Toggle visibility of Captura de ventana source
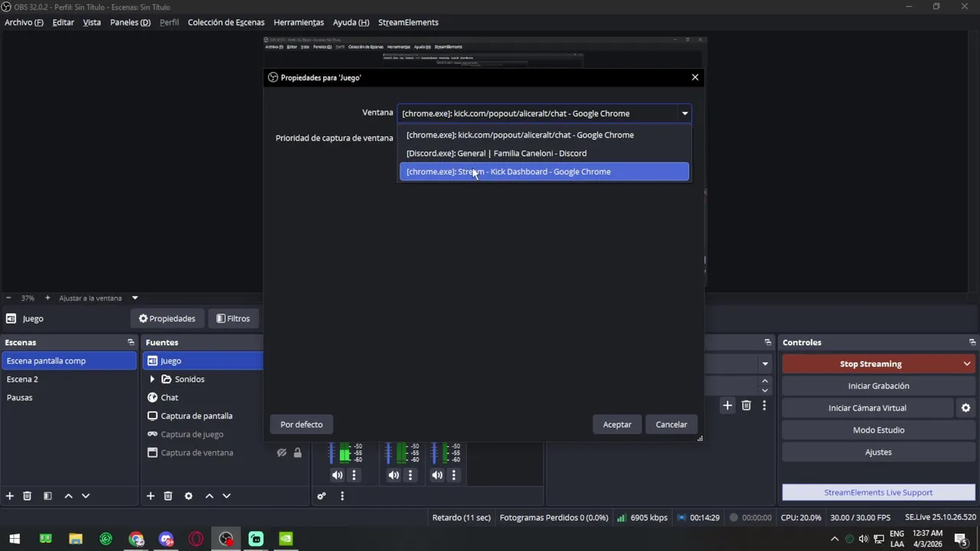The width and height of the screenshot is (980, 551). (x=282, y=452)
